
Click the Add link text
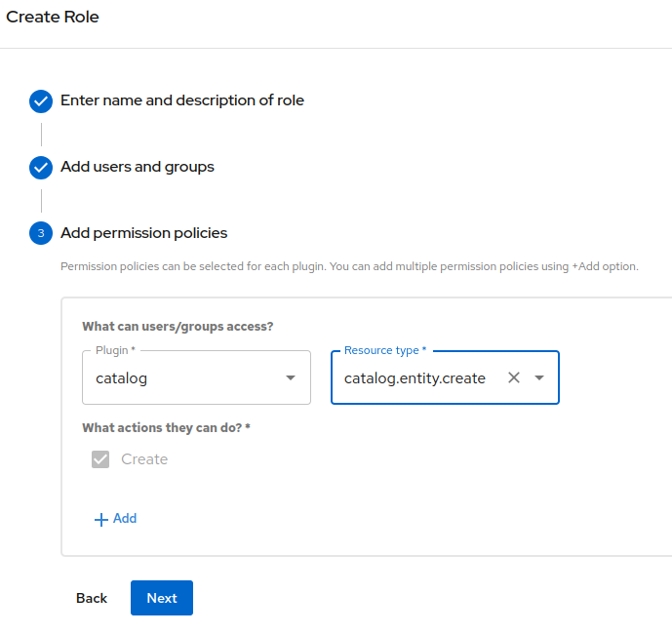[x=125, y=519]
